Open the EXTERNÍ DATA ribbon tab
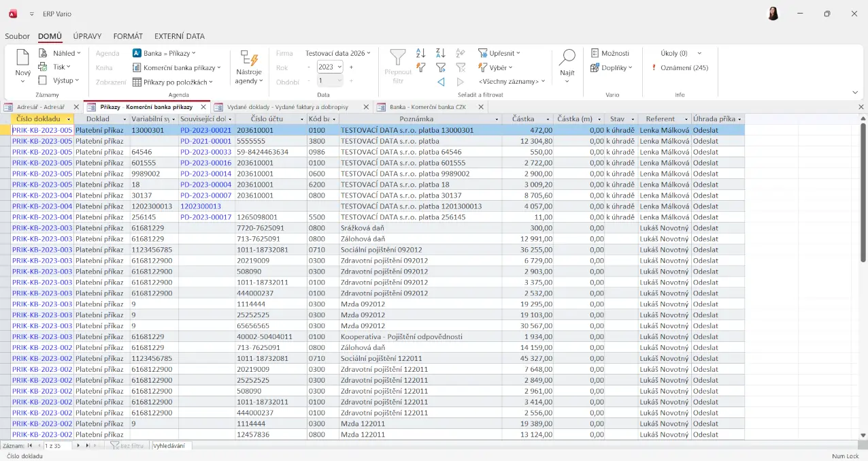Image resolution: width=868 pixels, height=461 pixels. point(179,36)
